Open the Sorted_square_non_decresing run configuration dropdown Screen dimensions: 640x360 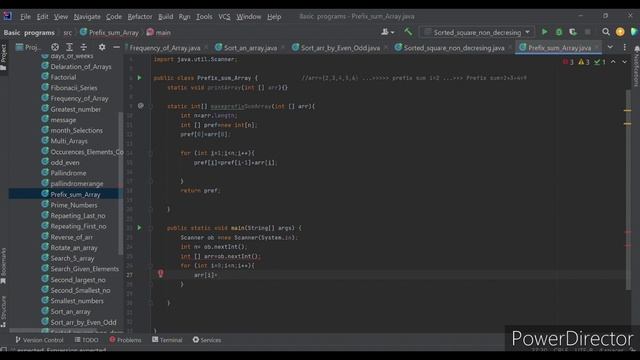tap(477, 32)
